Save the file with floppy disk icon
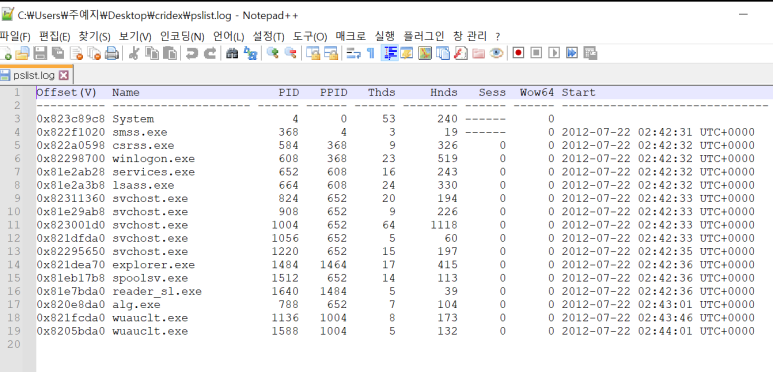The image size is (773, 372). 40,53
